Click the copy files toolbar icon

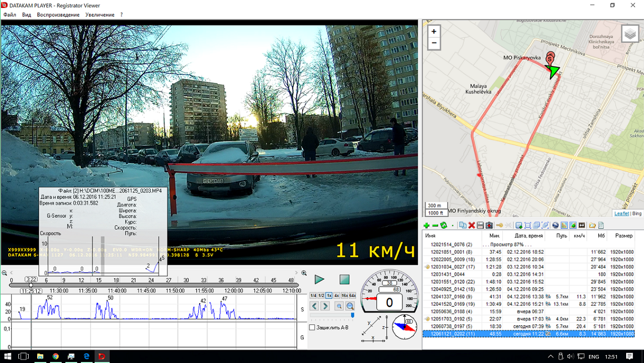coord(463,225)
